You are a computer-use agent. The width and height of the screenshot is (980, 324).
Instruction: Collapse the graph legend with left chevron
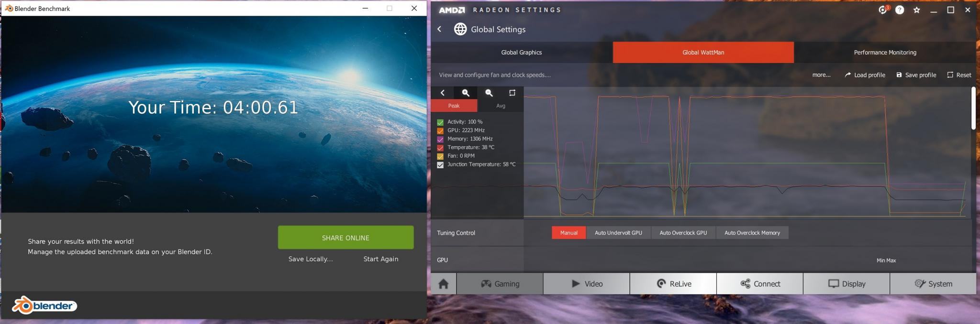443,93
